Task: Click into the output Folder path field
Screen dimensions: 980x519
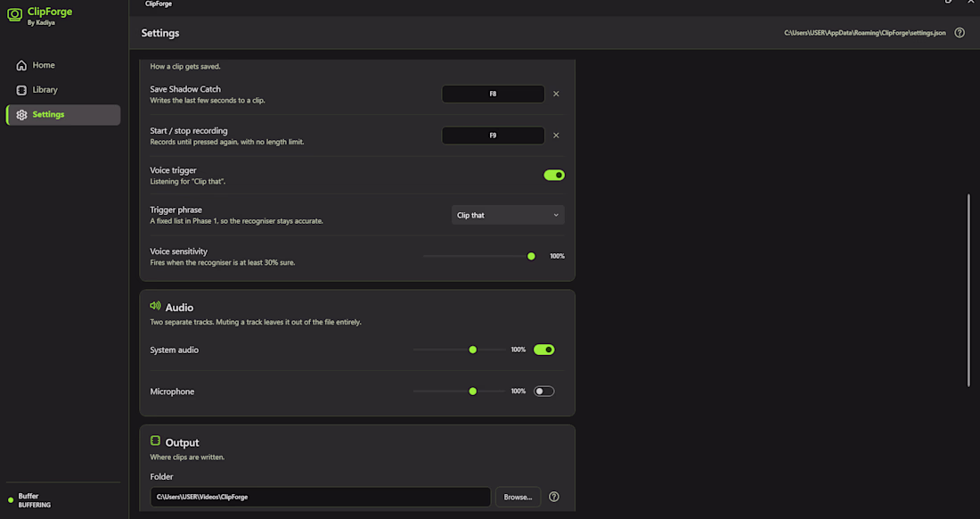Action: 321,497
